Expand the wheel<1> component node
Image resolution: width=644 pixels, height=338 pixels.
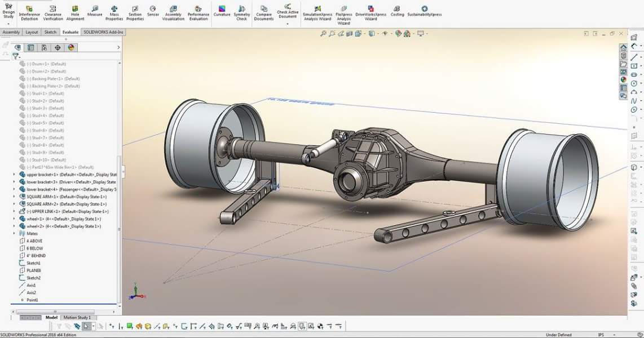click(x=14, y=219)
